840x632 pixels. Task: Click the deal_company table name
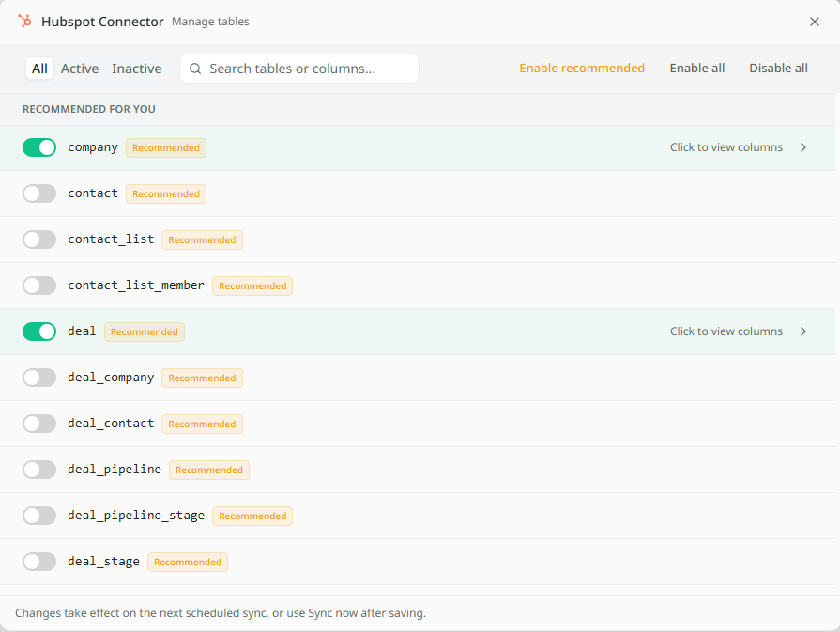click(111, 378)
